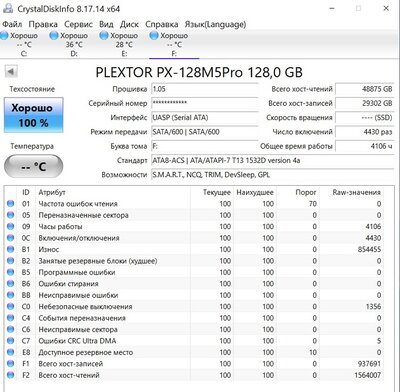The height and width of the screenshot is (392, 400).
Task: Click the Атрибут column header
Action: (52, 192)
